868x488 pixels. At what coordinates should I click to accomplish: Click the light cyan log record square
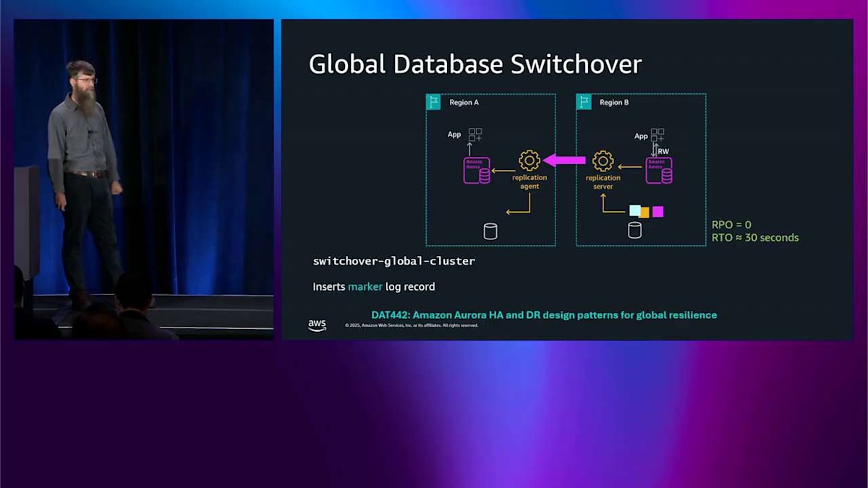[634, 210]
